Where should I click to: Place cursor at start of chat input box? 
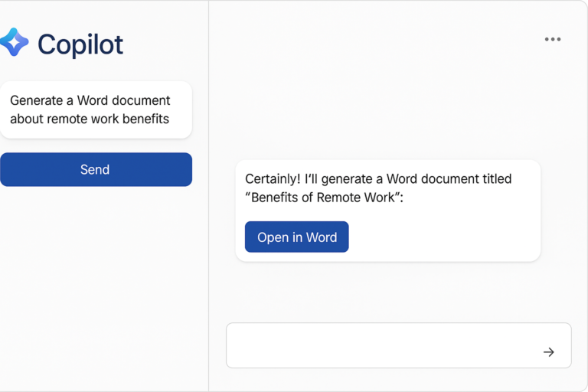pyautogui.click(x=239, y=345)
